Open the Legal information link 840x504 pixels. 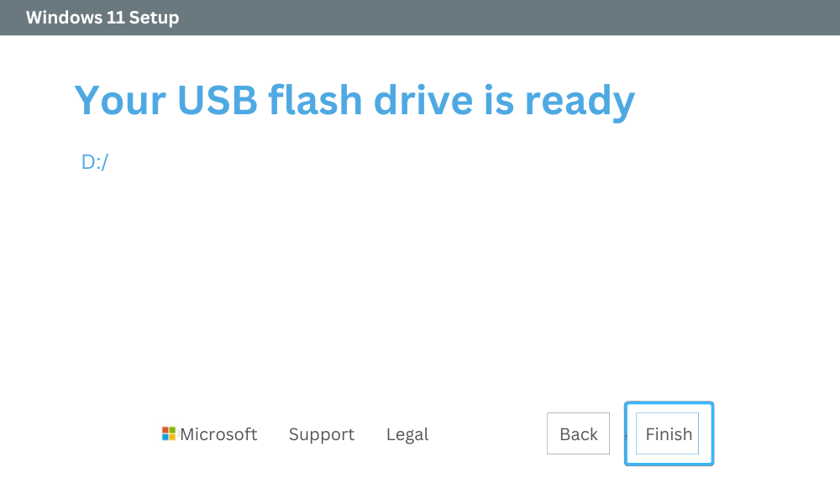[x=407, y=434]
